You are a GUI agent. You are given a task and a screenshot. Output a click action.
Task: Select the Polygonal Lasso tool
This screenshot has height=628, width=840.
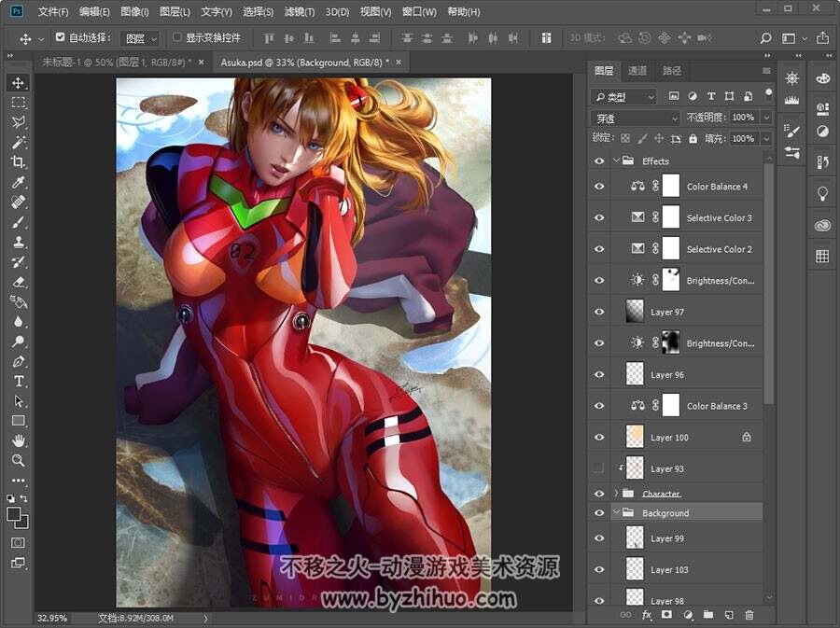click(x=19, y=122)
